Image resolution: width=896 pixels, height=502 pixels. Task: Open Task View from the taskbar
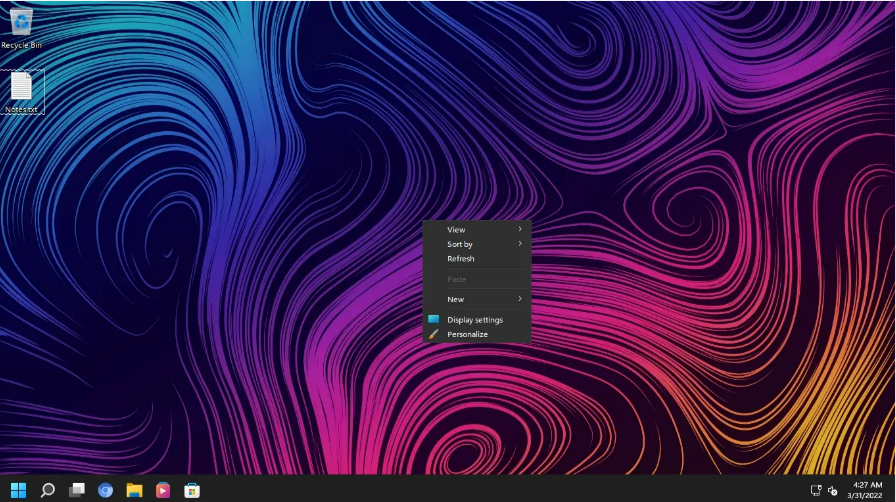point(77,490)
